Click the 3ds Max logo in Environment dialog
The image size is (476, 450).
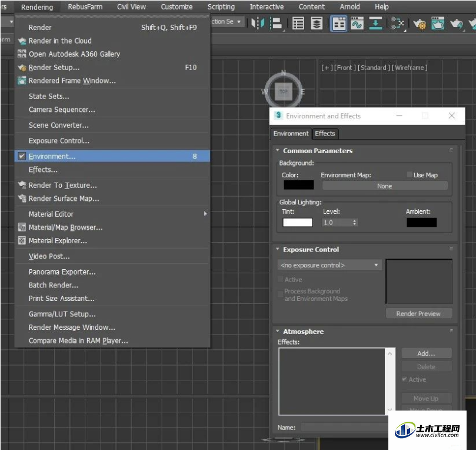coord(278,115)
